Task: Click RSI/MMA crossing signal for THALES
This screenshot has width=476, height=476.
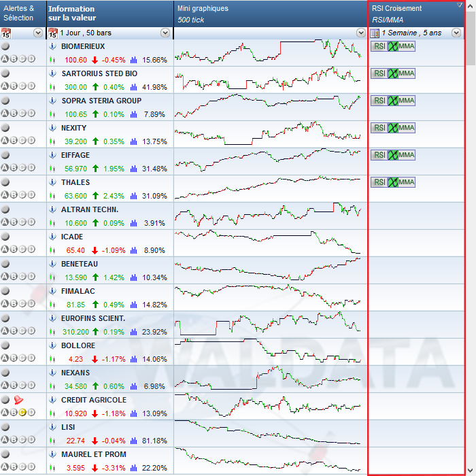Action: click(x=393, y=182)
